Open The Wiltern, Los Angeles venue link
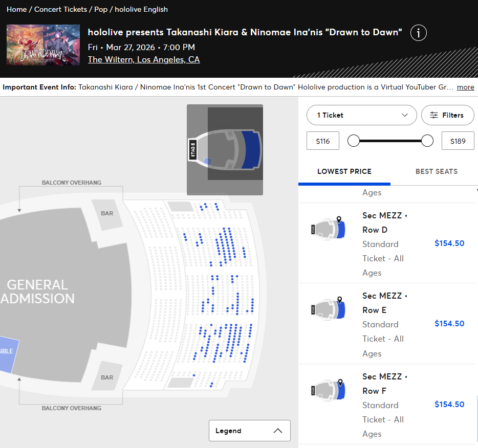 [144, 60]
